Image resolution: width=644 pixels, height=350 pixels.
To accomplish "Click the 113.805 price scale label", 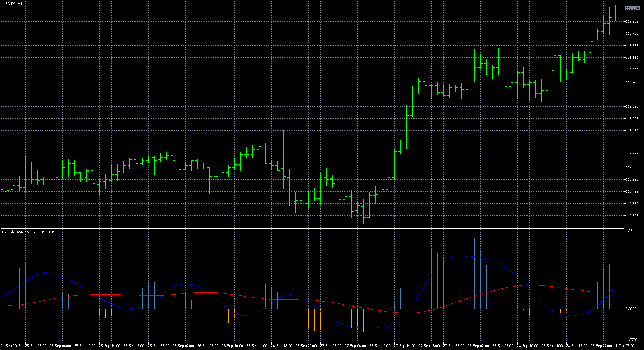I will 632,22.
